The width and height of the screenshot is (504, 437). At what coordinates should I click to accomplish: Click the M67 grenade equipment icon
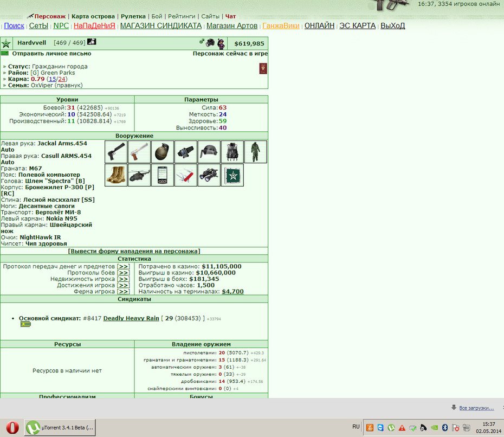163,152
